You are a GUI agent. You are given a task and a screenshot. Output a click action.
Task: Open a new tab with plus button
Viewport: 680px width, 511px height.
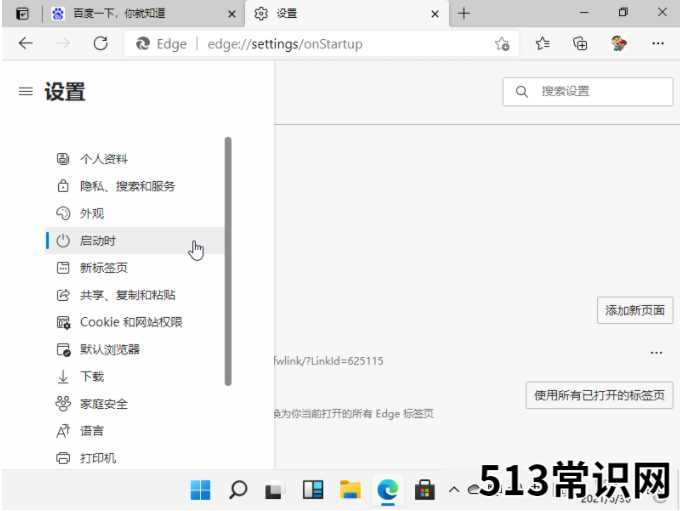pyautogui.click(x=464, y=13)
